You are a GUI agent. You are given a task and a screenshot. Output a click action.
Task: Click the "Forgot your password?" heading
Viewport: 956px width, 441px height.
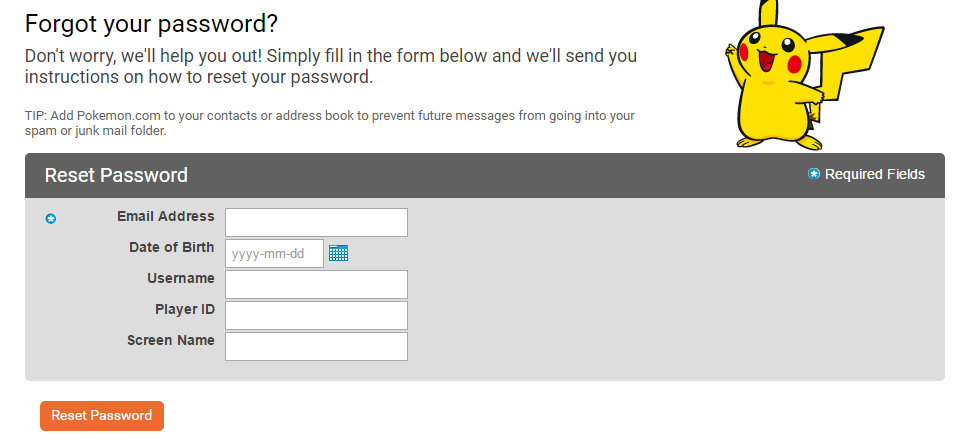coord(151,23)
